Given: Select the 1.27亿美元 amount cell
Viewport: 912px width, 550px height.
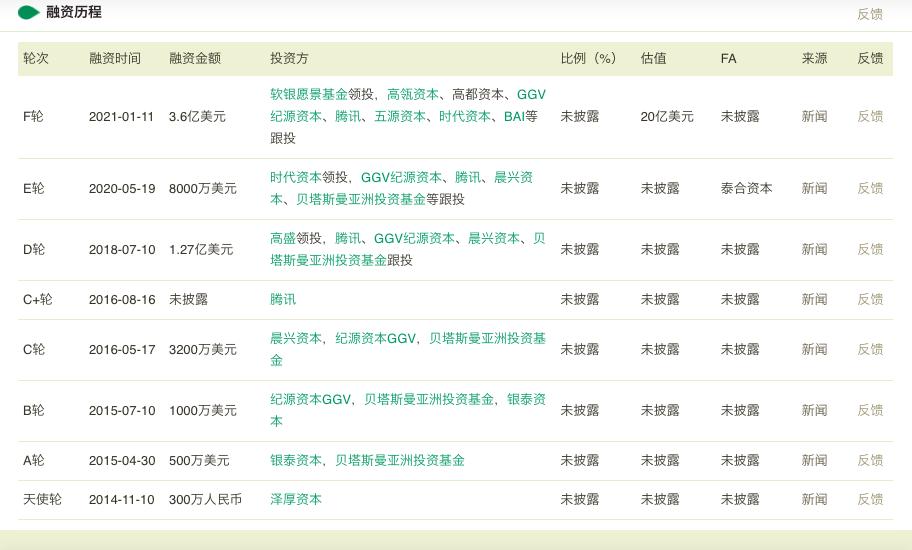Looking at the screenshot, I should coord(201,249).
